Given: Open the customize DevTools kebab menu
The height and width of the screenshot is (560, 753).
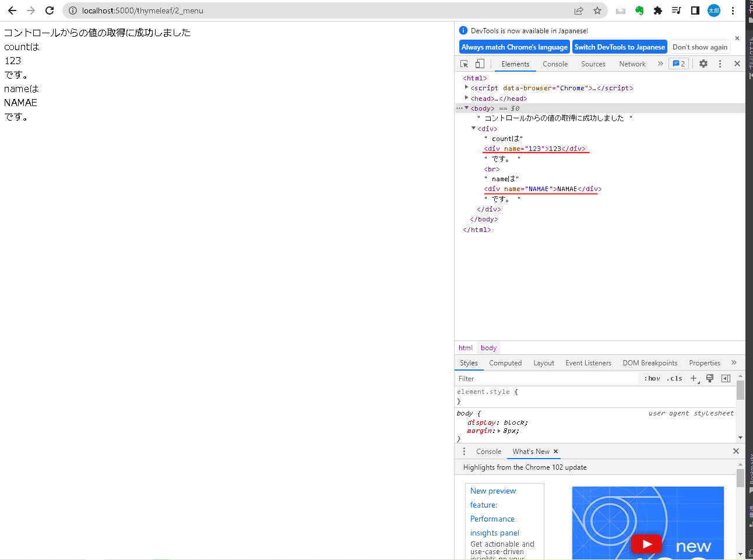Looking at the screenshot, I should [x=720, y=64].
